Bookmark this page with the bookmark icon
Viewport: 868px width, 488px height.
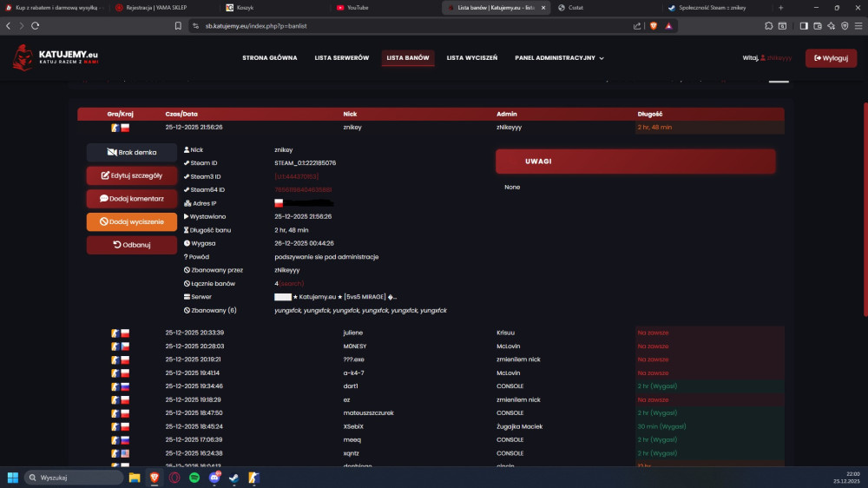point(178,26)
